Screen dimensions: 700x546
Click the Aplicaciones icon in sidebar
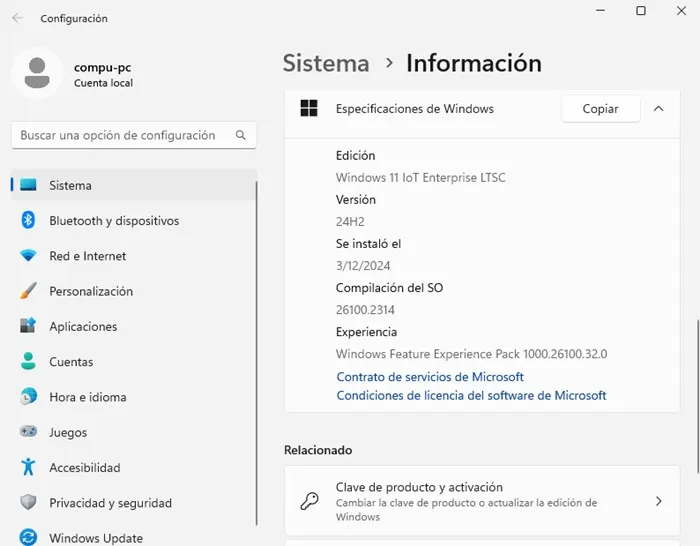28,326
